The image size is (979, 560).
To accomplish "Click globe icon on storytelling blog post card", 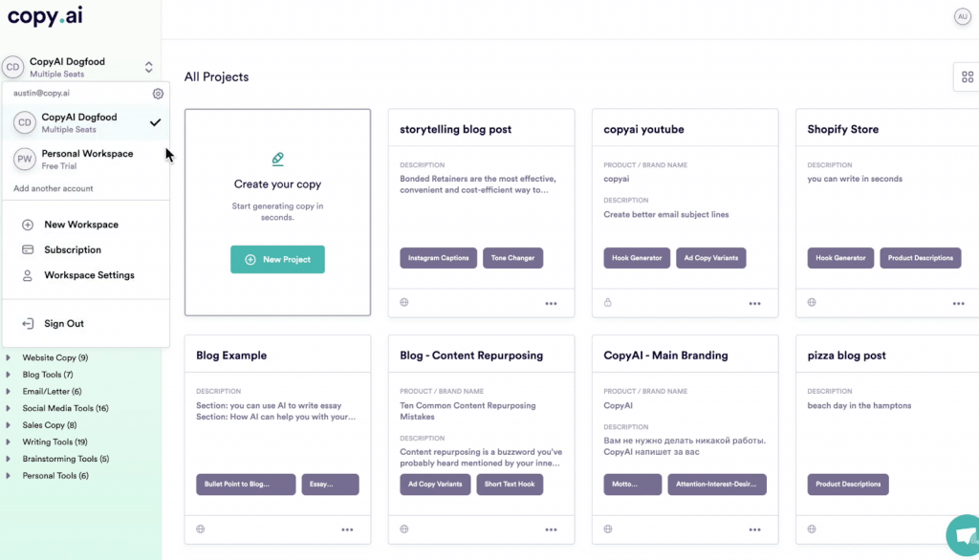I will 404,302.
